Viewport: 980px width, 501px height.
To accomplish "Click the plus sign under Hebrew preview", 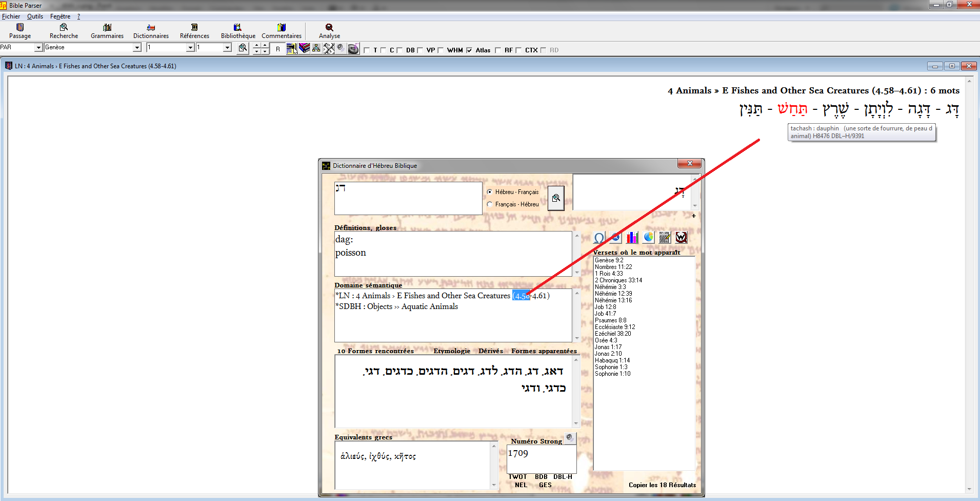I will click(x=694, y=216).
